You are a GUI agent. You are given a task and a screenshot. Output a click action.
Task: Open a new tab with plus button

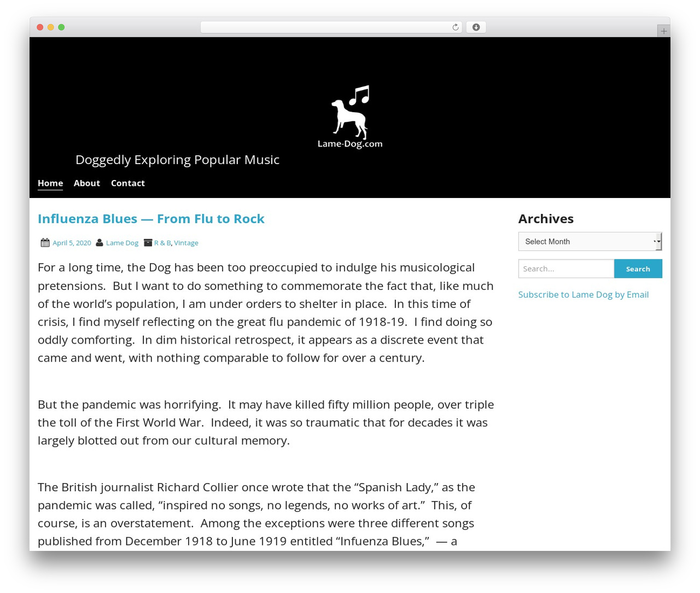click(x=663, y=31)
